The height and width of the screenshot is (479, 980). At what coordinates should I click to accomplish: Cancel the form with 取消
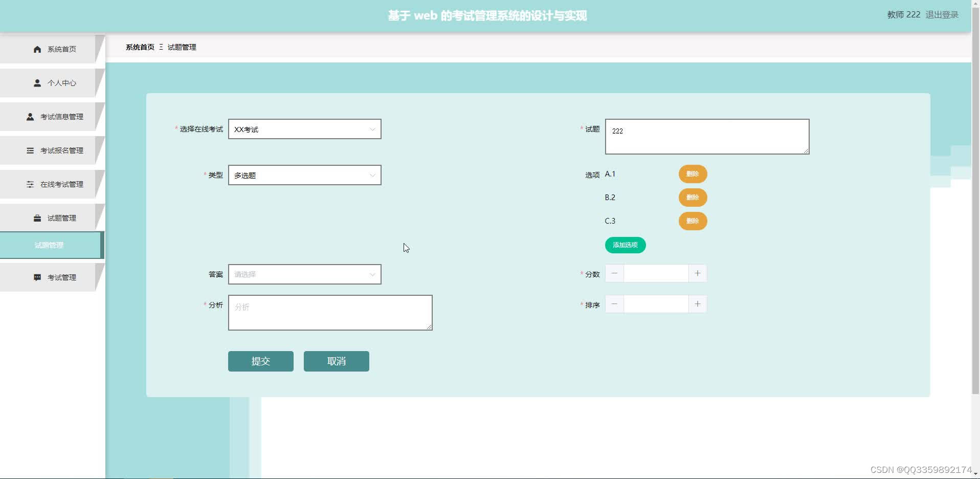[337, 361]
